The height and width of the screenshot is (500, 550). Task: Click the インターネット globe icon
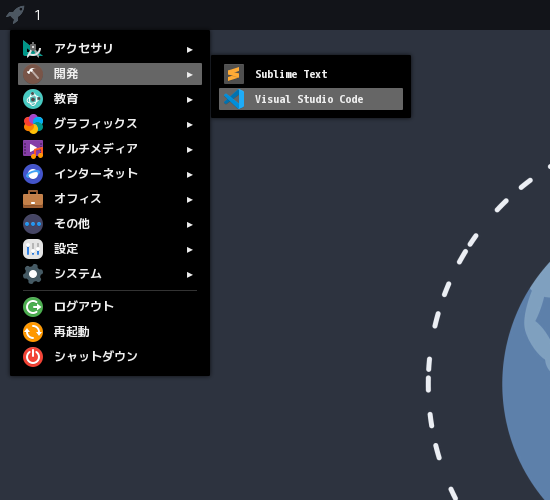point(33,174)
